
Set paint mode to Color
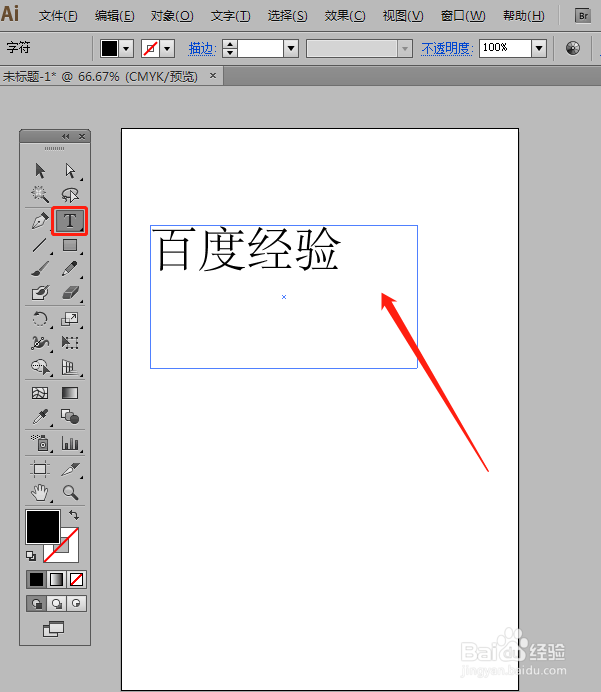[x=36, y=579]
